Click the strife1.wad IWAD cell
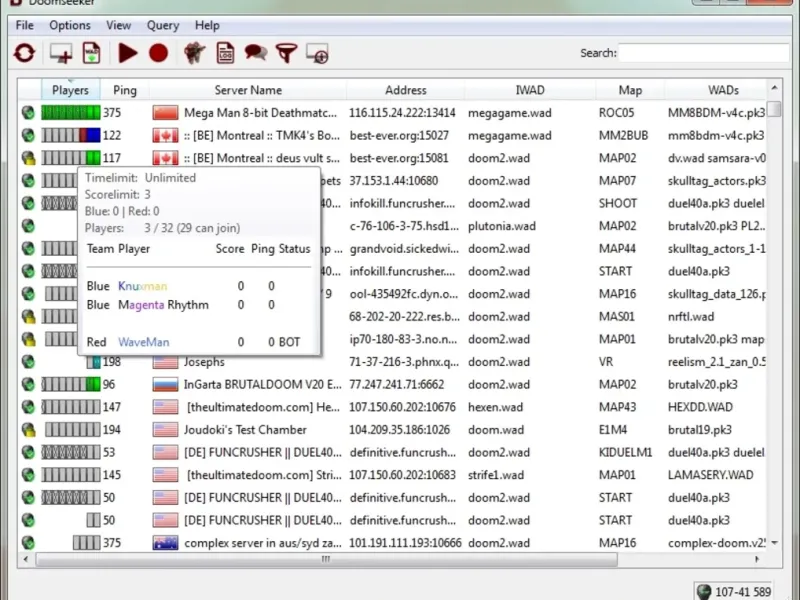The height and width of the screenshot is (600, 800). pyautogui.click(x=495, y=475)
